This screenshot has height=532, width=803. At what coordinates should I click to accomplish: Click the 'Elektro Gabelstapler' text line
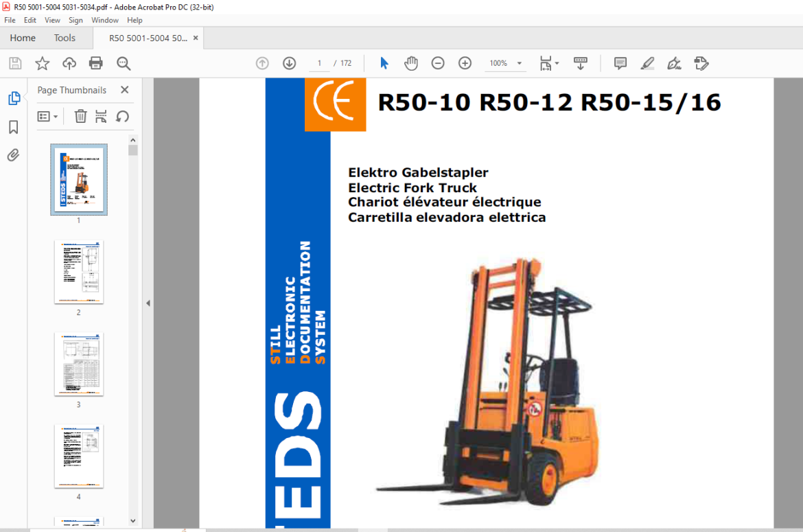(x=418, y=172)
